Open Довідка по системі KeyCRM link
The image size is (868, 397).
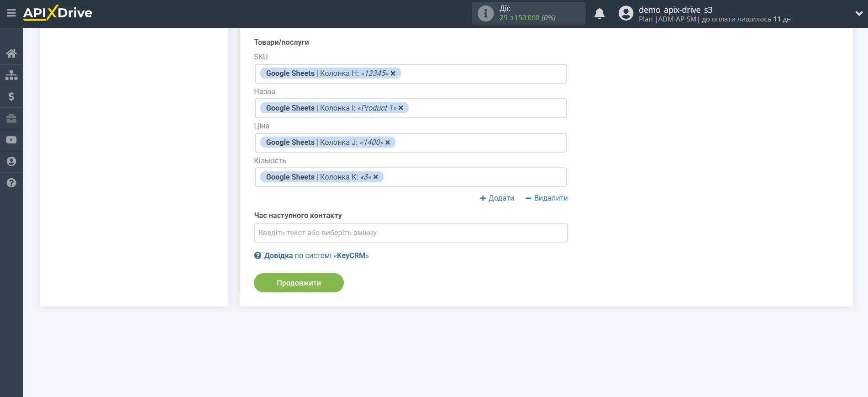point(316,255)
